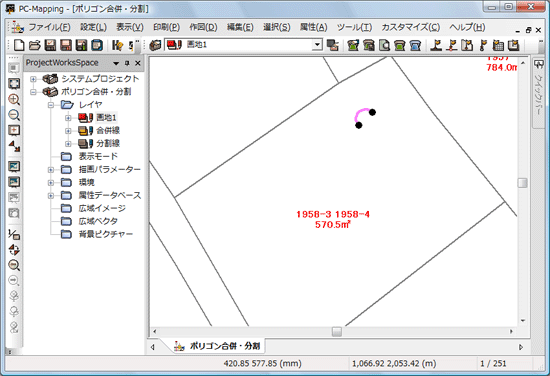Viewport: 550px width, 376px height.
Task: Expand the 環境 folder
Action: click(x=51, y=182)
